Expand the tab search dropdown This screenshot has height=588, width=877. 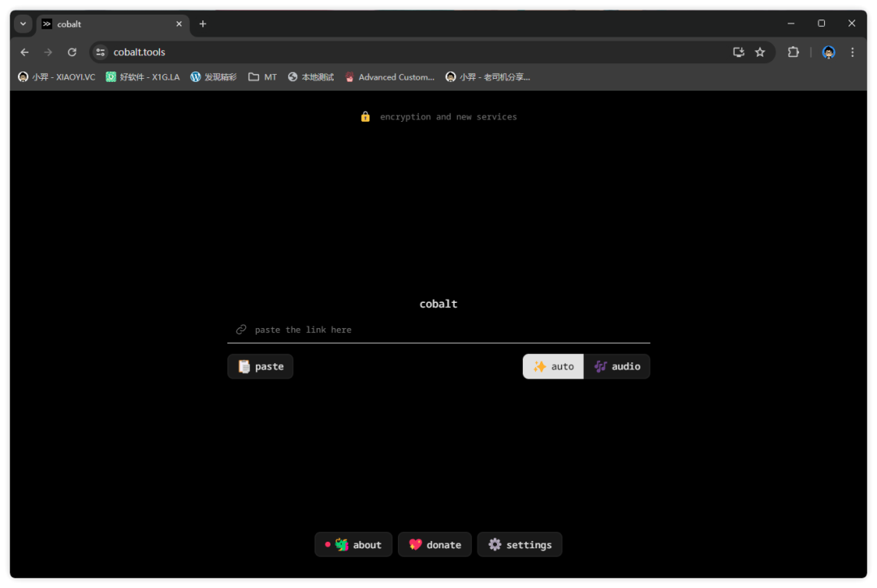[x=23, y=24]
